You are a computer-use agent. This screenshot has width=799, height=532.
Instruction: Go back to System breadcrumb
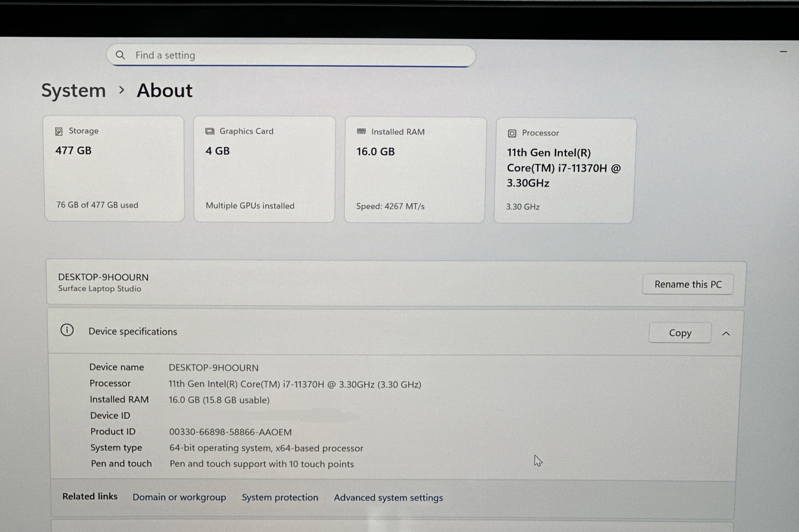(x=73, y=90)
